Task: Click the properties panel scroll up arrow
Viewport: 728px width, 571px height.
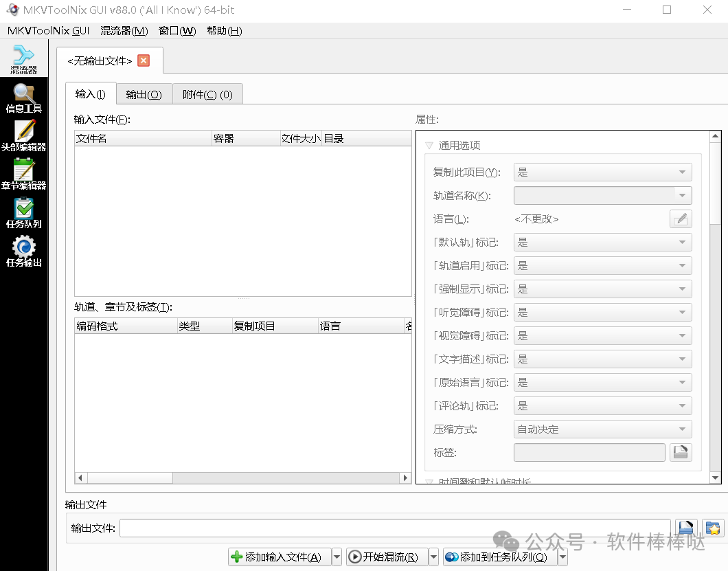Action: [x=715, y=136]
